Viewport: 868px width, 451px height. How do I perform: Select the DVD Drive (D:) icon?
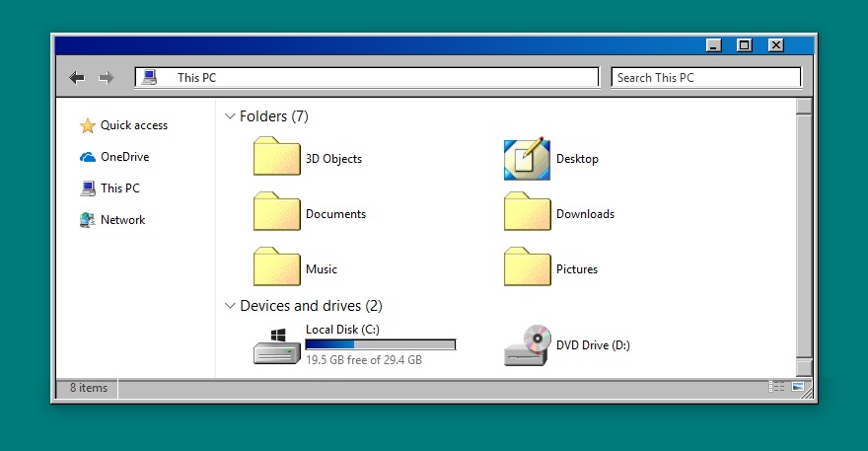click(527, 345)
